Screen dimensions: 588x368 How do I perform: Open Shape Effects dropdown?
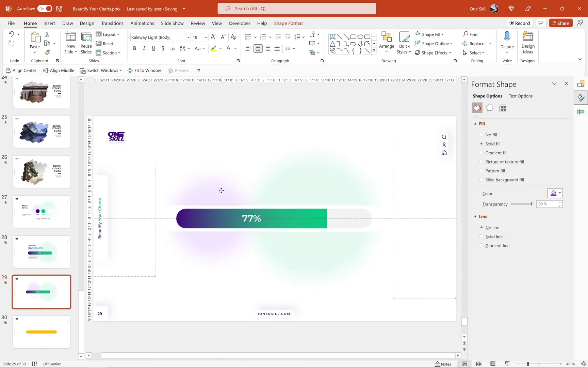tap(433, 53)
